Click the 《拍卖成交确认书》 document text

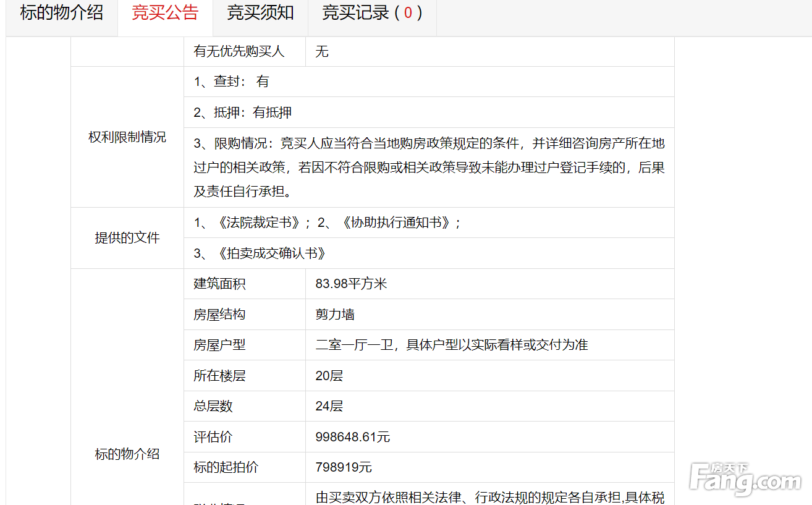[271, 253]
